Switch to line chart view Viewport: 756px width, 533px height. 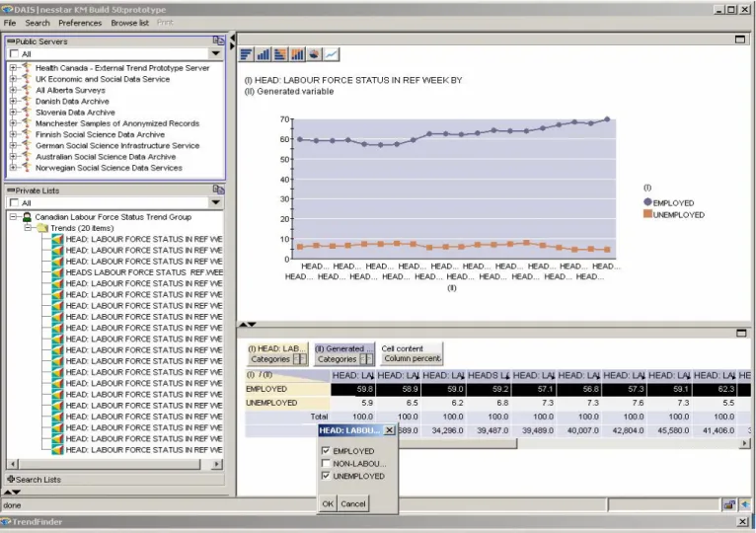[332, 54]
